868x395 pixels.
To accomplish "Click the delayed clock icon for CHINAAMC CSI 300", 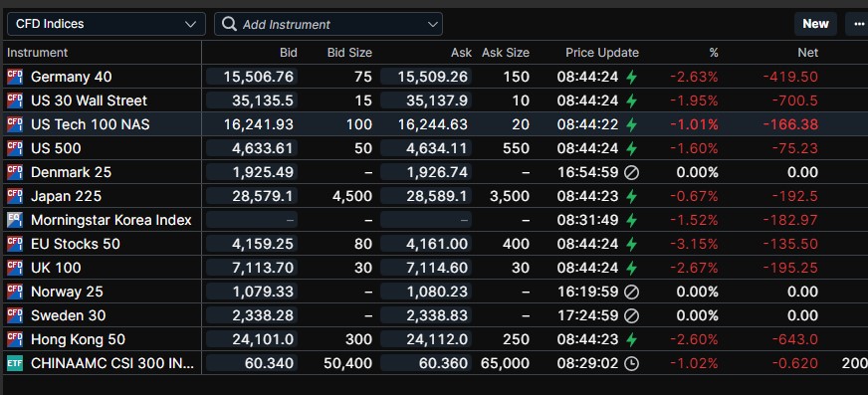I will point(631,363).
